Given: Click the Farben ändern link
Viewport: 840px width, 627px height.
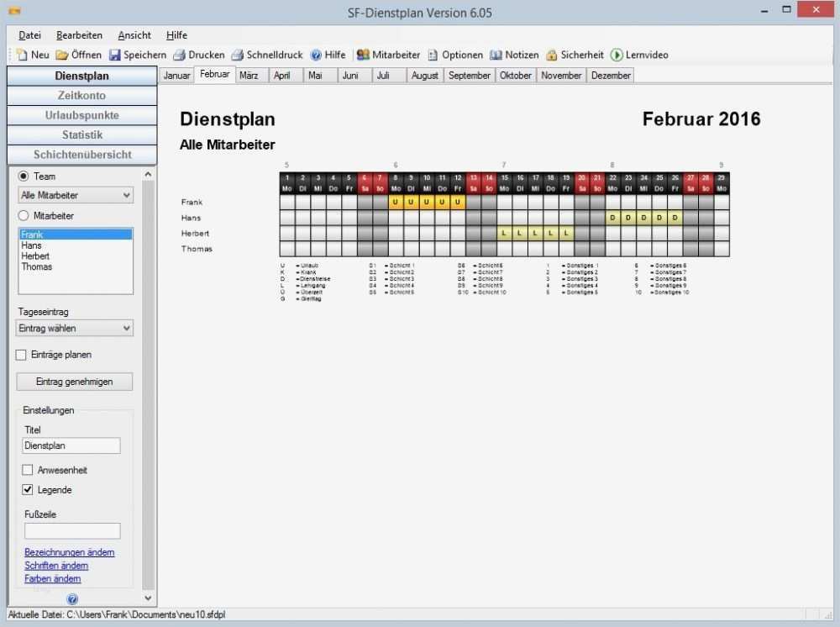Looking at the screenshot, I should (x=52, y=578).
